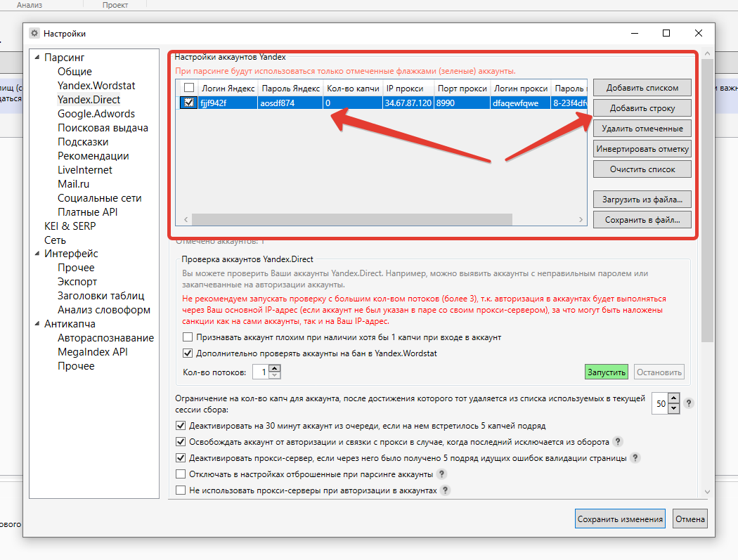Click Загрузить из файла button
The height and width of the screenshot is (560, 738).
coord(642,200)
